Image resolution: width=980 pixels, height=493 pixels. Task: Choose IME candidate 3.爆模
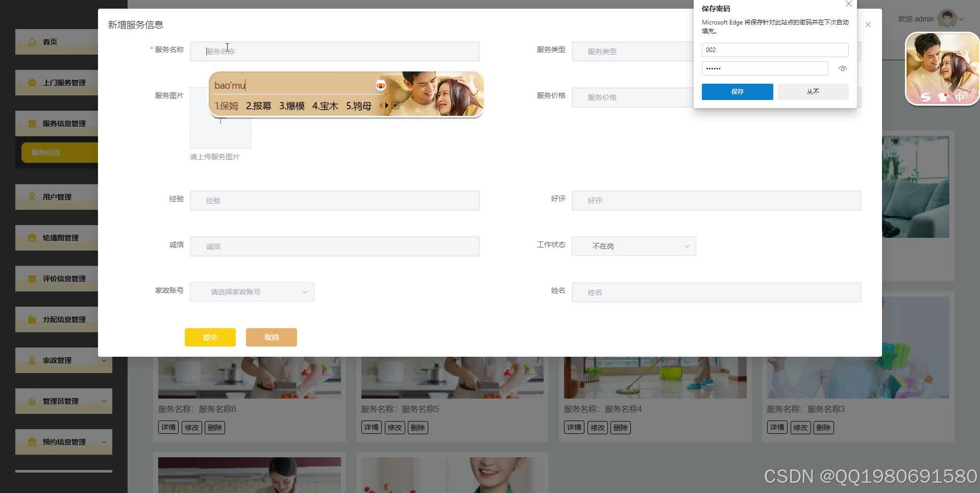[x=291, y=106]
